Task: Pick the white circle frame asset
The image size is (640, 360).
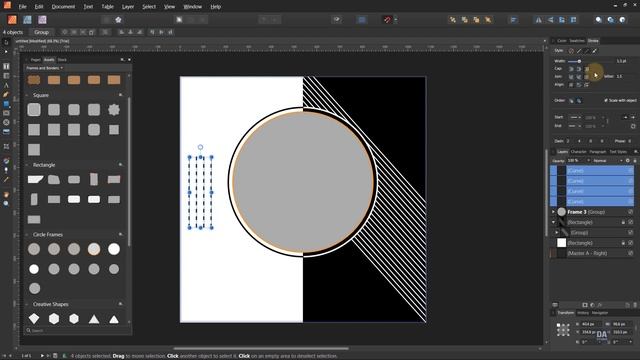Action: [114, 249]
